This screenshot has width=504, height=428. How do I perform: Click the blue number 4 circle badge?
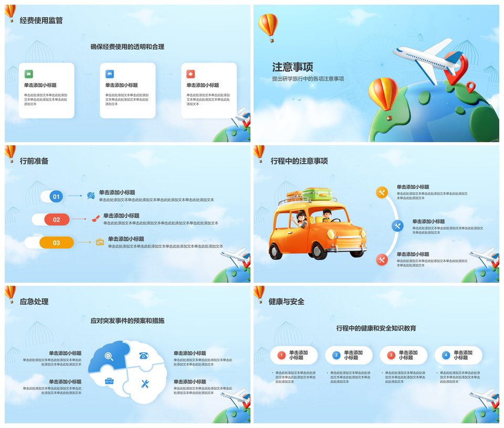click(x=446, y=355)
